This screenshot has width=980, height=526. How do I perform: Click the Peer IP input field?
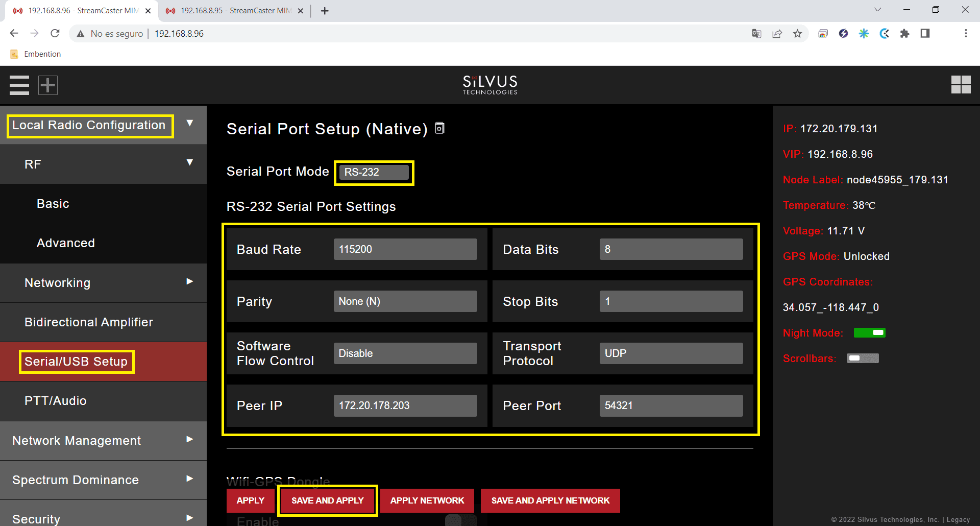pyautogui.click(x=405, y=405)
